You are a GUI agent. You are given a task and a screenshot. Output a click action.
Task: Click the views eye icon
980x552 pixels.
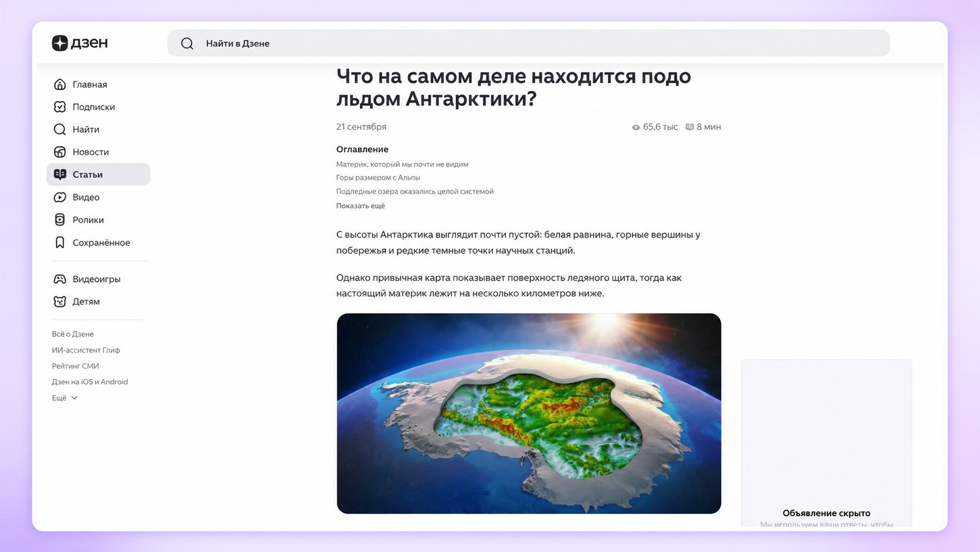(636, 127)
